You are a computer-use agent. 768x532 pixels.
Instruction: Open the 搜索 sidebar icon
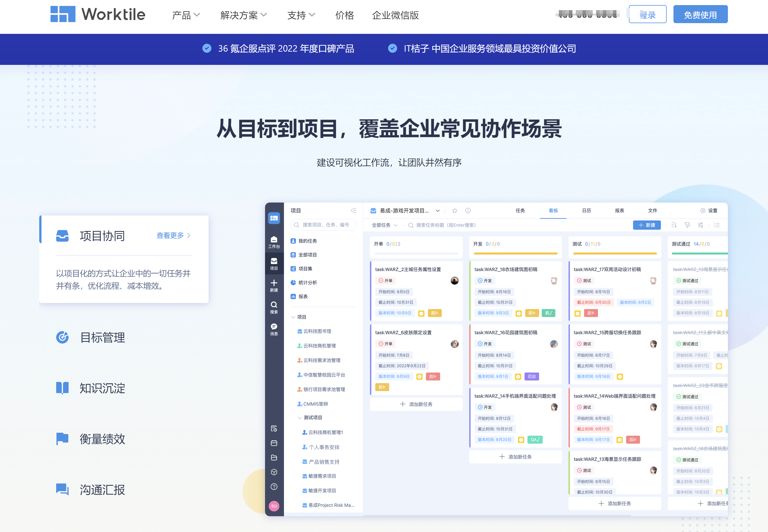point(274,307)
